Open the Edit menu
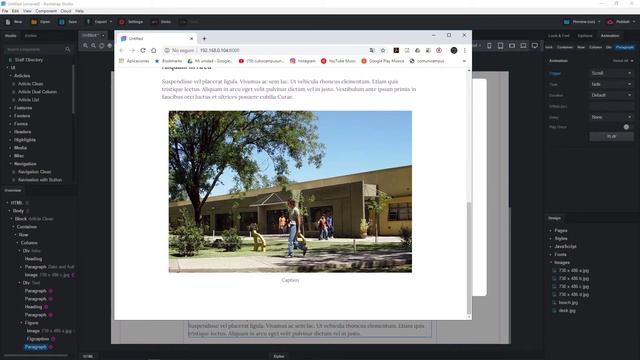Screen dimensions: 640x360 click(x=15, y=11)
